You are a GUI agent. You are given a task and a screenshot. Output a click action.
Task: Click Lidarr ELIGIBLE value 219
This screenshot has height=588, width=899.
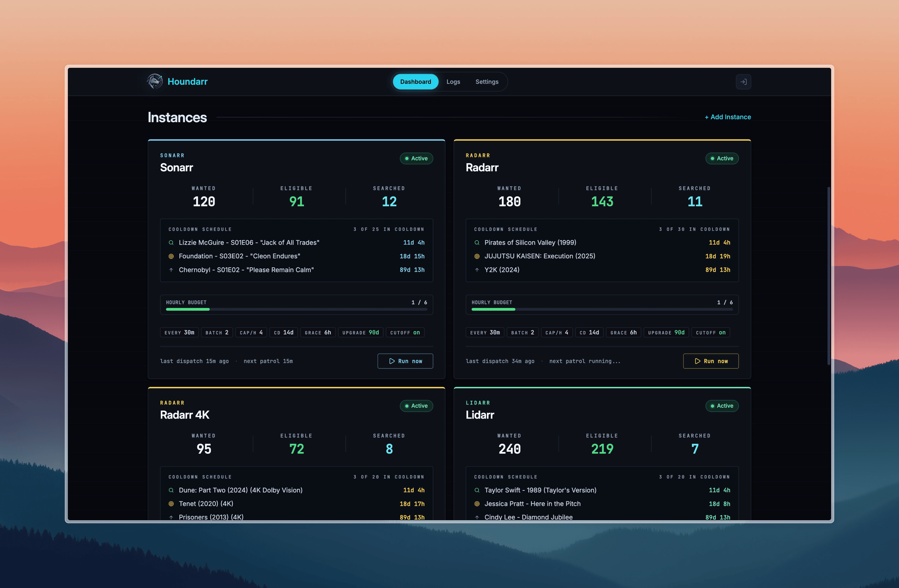coord(602,449)
